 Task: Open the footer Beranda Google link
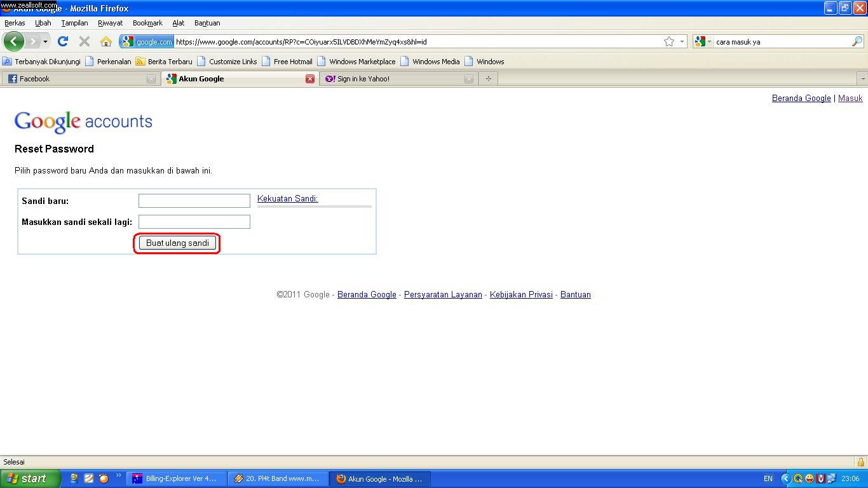pyautogui.click(x=367, y=295)
